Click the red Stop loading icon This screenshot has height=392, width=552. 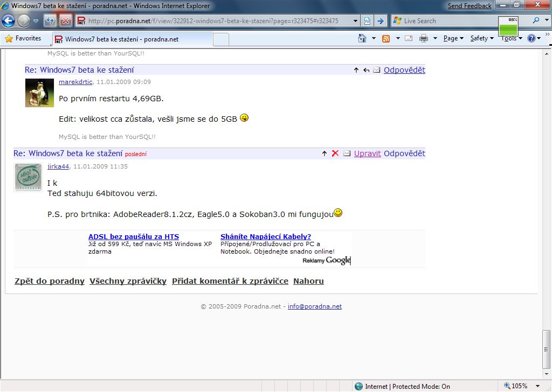[65, 21]
